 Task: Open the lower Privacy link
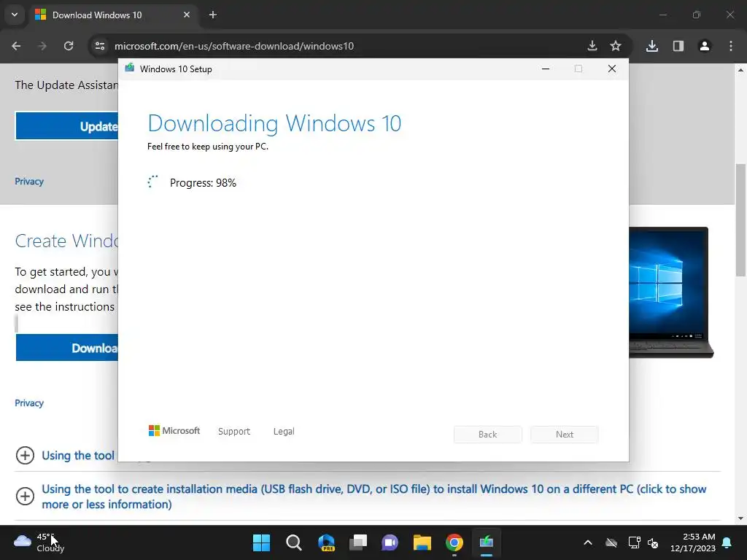pyautogui.click(x=29, y=403)
